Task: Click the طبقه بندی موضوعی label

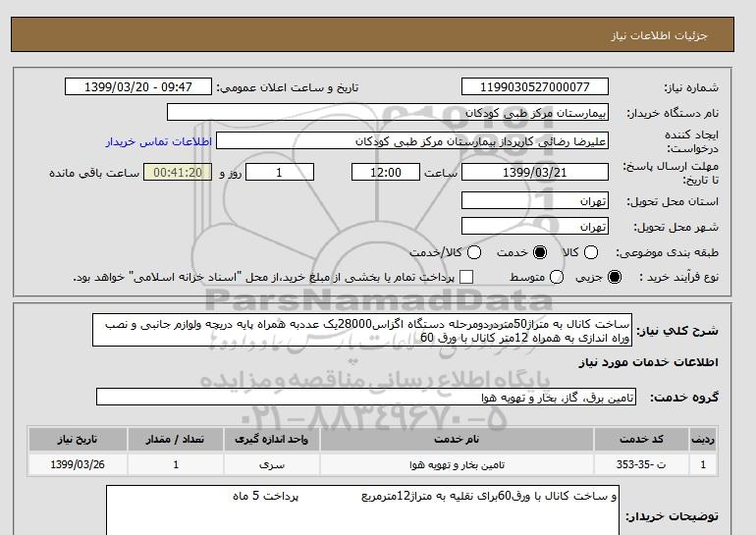Action: (667, 252)
